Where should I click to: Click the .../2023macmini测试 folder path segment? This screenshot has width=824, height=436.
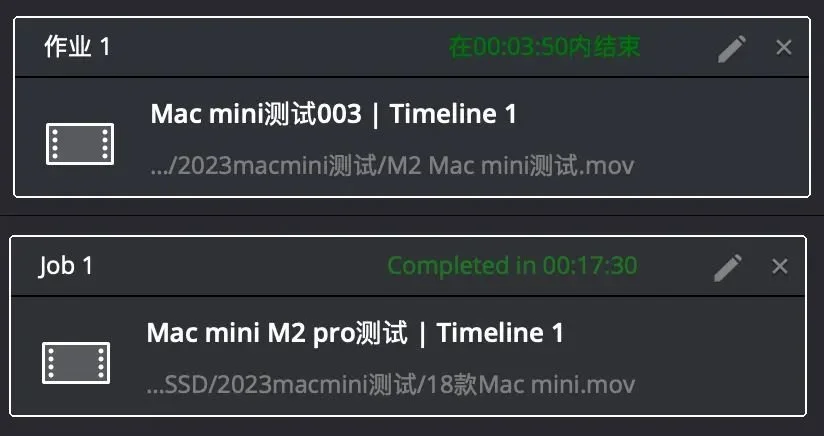pyautogui.click(x=265, y=166)
